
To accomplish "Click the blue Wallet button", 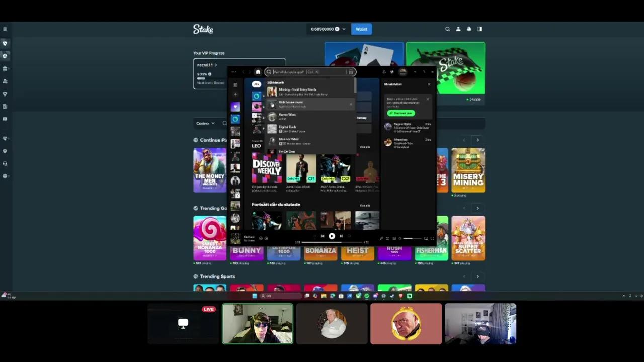I will [361, 29].
